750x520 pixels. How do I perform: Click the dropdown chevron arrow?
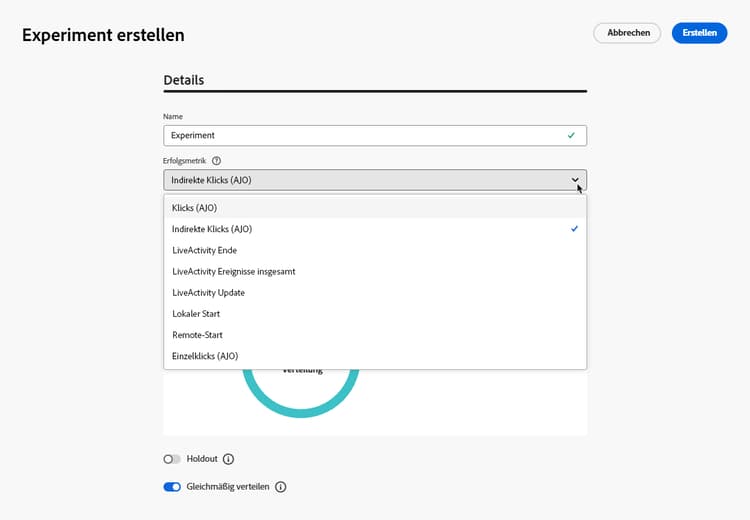[575, 180]
